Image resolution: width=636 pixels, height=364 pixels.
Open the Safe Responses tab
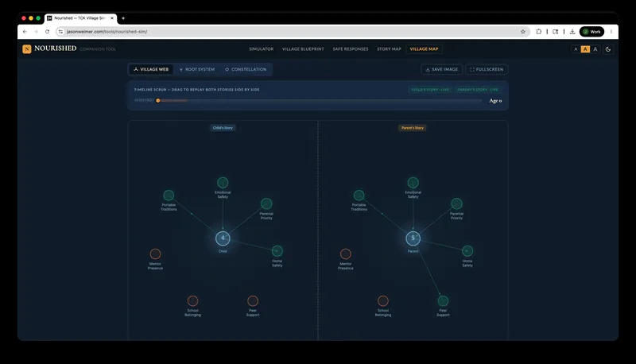pyautogui.click(x=351, y=49)
